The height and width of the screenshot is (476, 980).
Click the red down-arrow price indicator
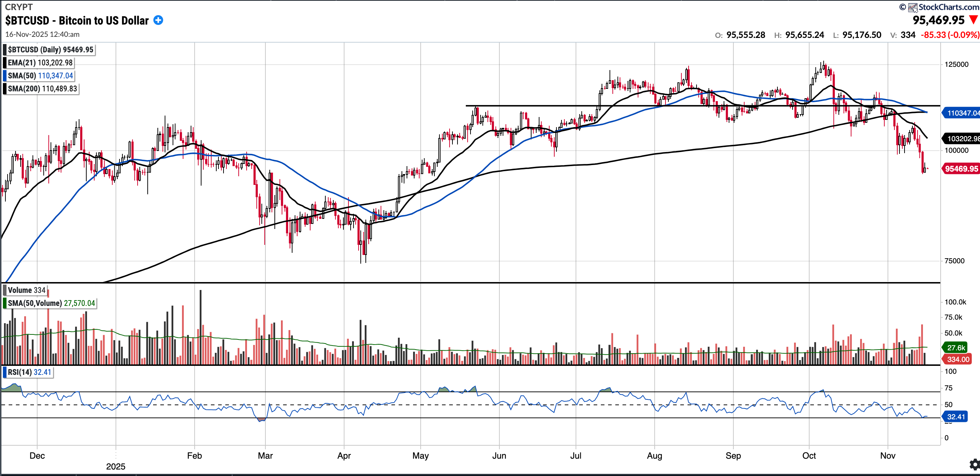[974, 20]
